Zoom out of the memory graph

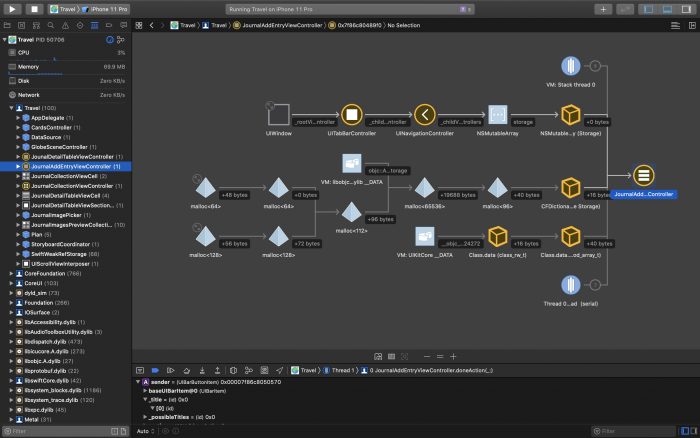(x=426, y=356)
